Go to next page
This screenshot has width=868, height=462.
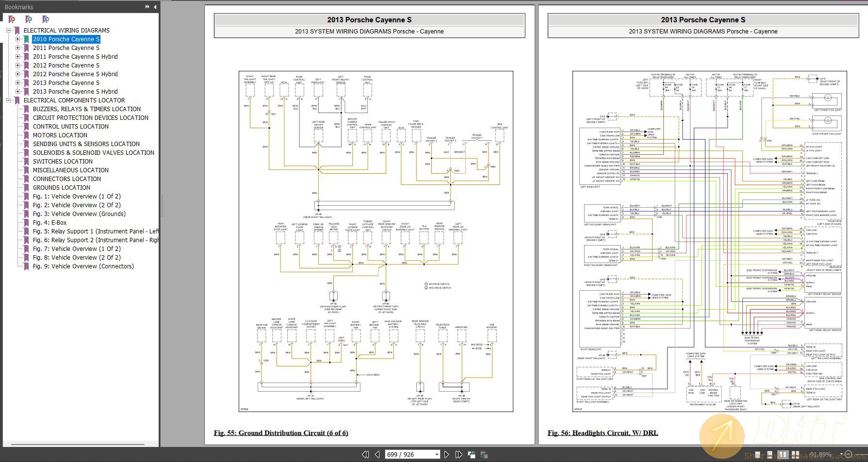tap(446, 455)
